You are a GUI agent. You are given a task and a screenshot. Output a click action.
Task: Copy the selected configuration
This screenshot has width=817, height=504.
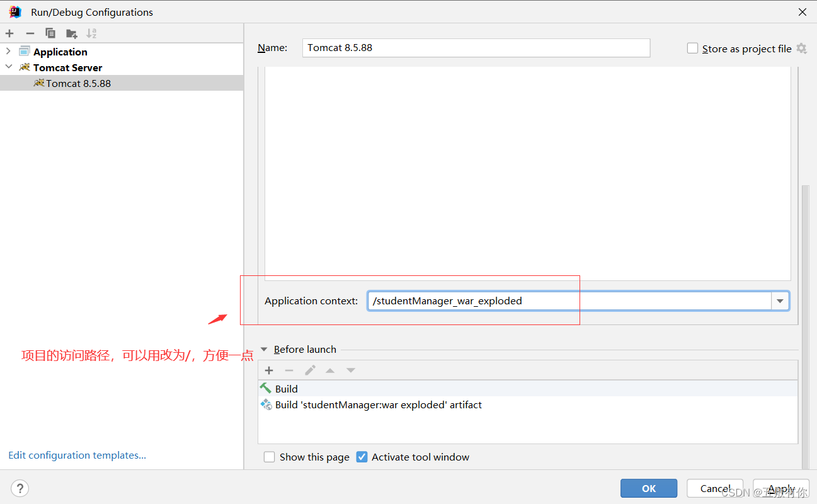(50, 33)
